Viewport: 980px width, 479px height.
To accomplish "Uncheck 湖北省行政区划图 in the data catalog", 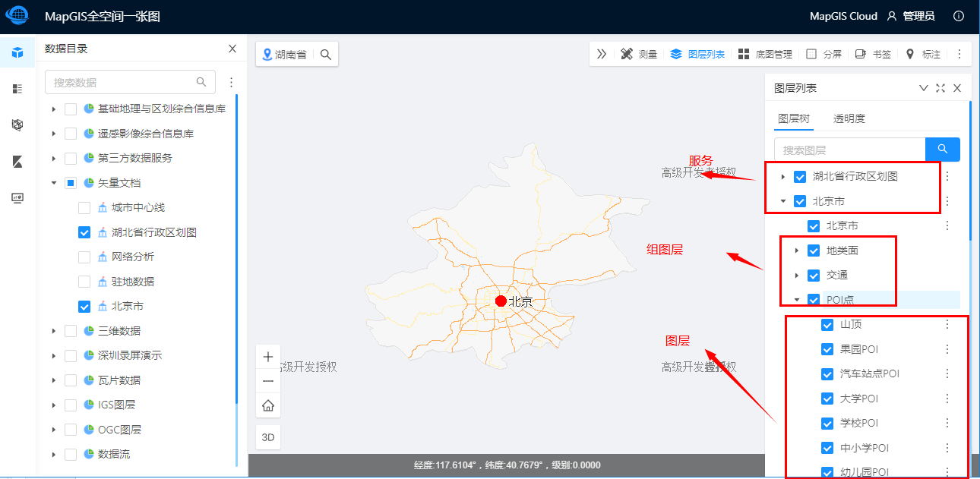I will (84, 232).
